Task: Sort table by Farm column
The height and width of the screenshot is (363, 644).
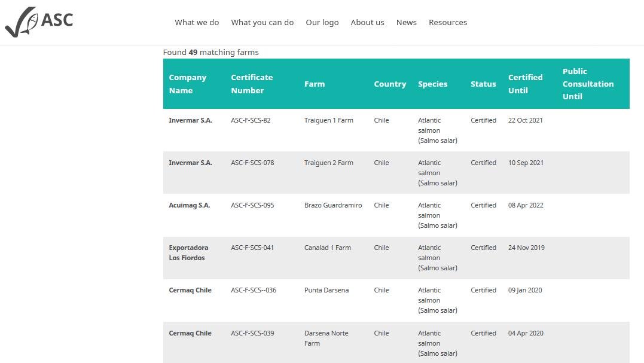Action: pos(315,84)
